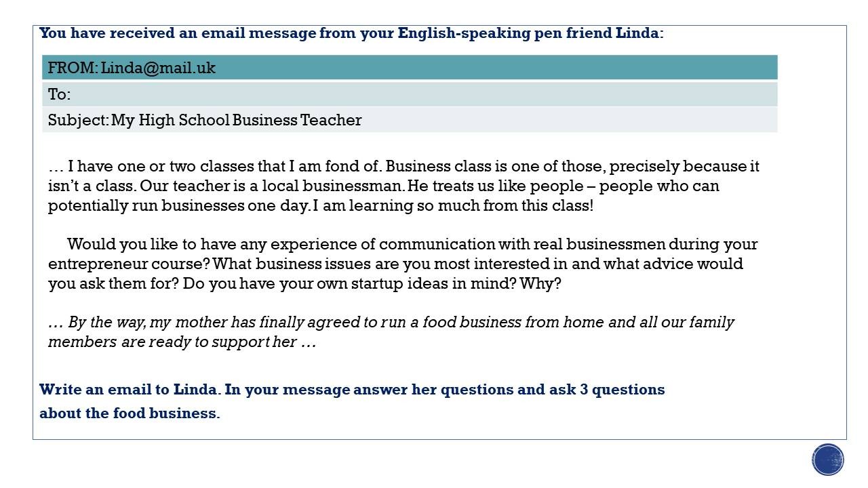
Task: Click the "about the food business." line
Action: (130, 413)
